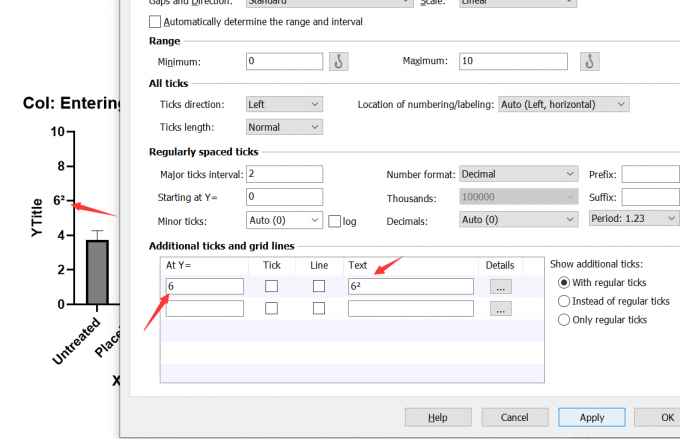Click the Help button
The width and height of the screenshot is (680, 439).
coord(438,417)
